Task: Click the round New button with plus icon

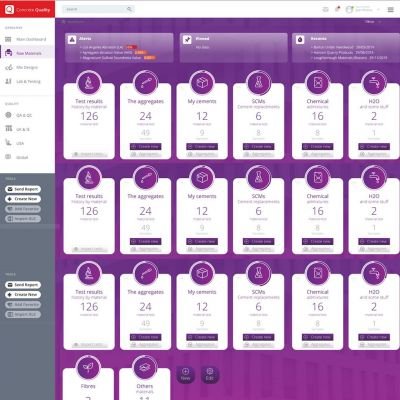Action: tap(185, 374)
